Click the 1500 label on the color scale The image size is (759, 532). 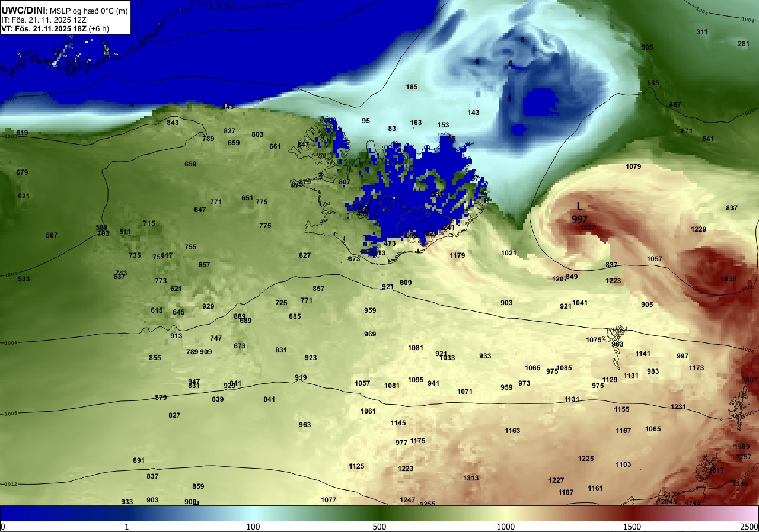click(632, 527)
